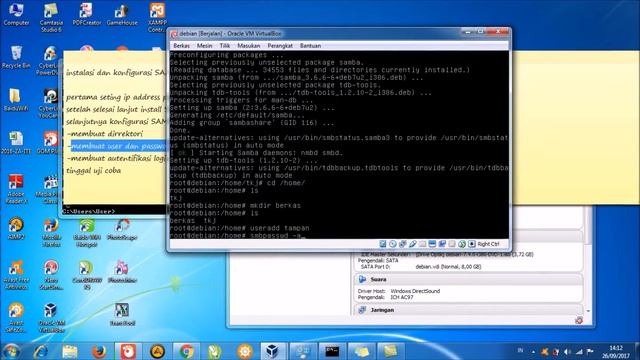The height and width of the screenshot is (360, 640).
Task: Click the USB plug indicator in VM status bar
Action: pyautogui.click(x=412, y=244)
